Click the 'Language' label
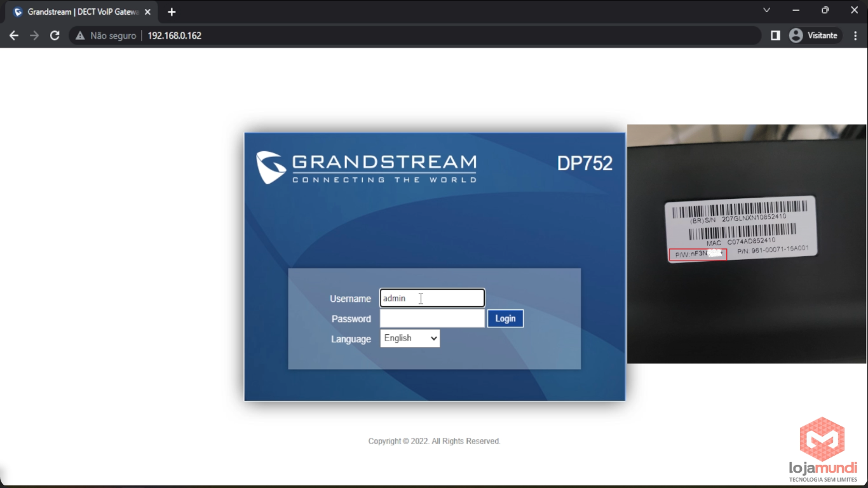This screenshot has width=868, height=488. [351, 339]
